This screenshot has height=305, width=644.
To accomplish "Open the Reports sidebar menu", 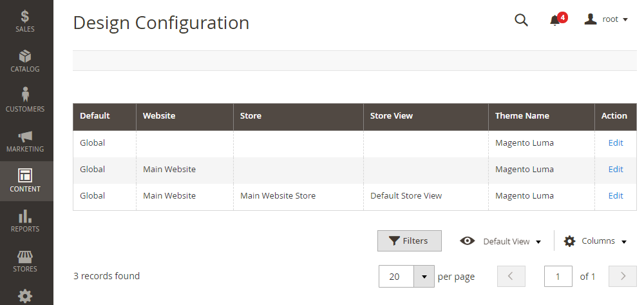I will tap(25, 221).
